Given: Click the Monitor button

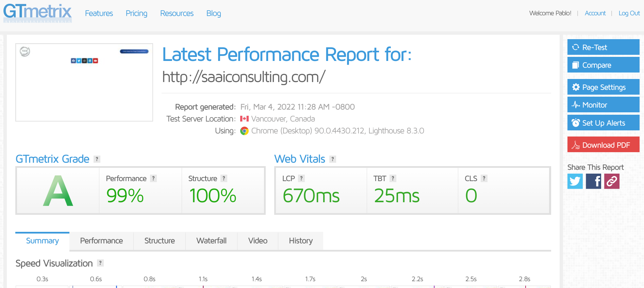Looking at the screenshot, I should [603, 105].
